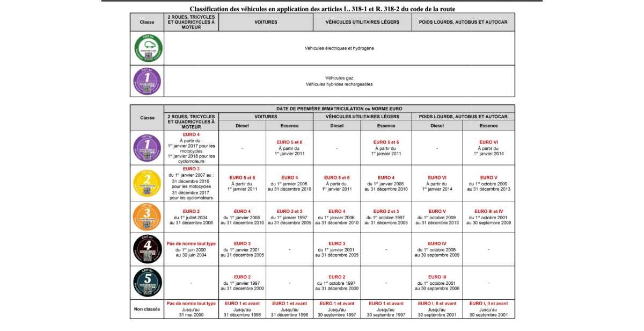This screenshot has width=644, height=331.
Task: Click the 'DATE DE PREMIÈRE IMMATRICULATION ou NORME EURO' header
Action: tap(339, 109)
